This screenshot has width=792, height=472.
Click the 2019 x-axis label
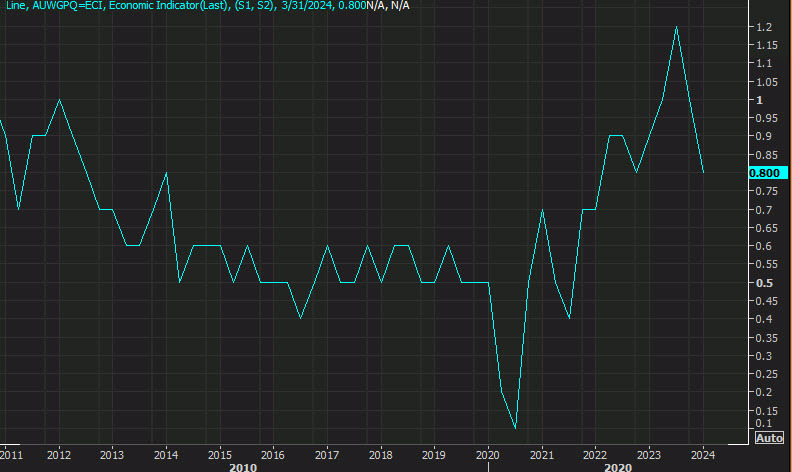[433, 455]
